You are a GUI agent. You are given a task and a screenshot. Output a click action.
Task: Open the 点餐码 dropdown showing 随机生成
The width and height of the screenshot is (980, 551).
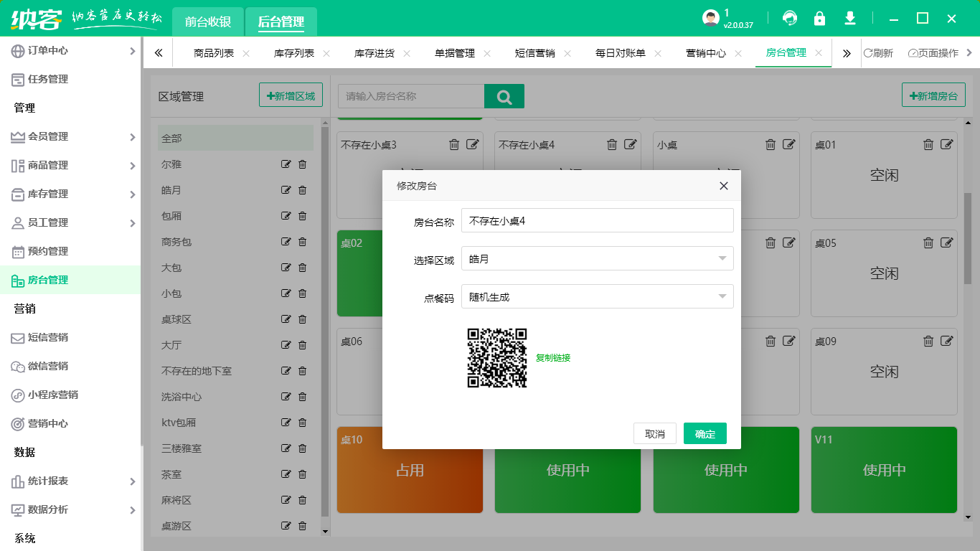597,296
